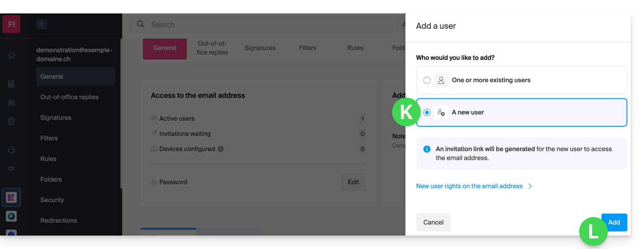Click the Cancel button

(x=433, y=223)
